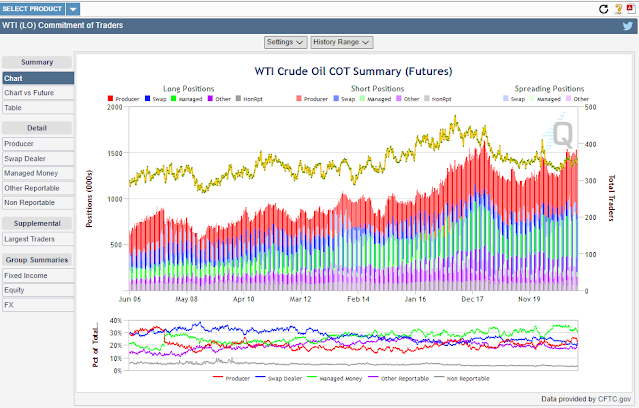
Task: Expand the History Range dropdown
Action: (342, 42)
